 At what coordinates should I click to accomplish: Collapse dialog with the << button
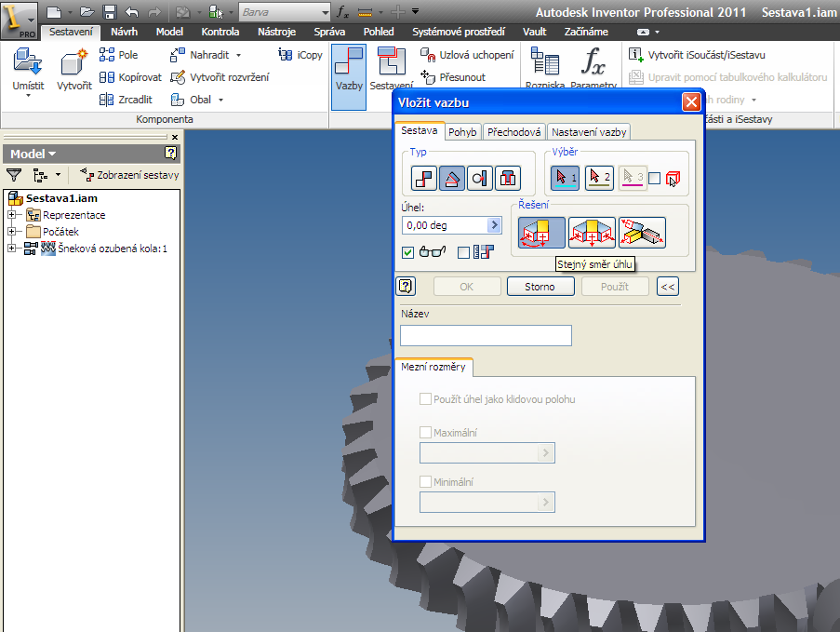668,287
